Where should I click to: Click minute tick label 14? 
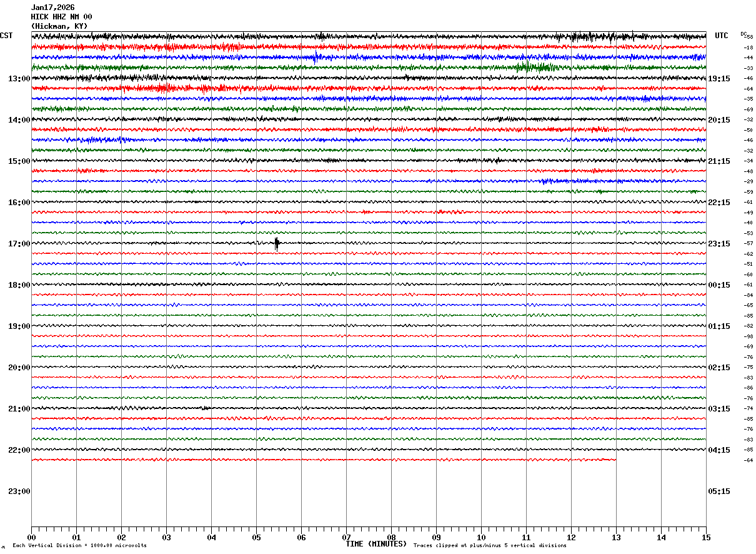661,537
